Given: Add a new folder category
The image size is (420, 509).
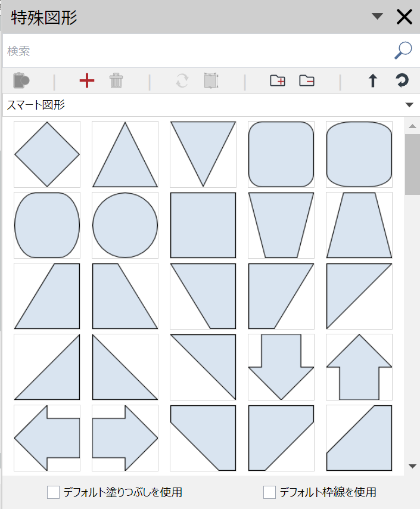Looking at the screenshot, I should pos(278,80).
